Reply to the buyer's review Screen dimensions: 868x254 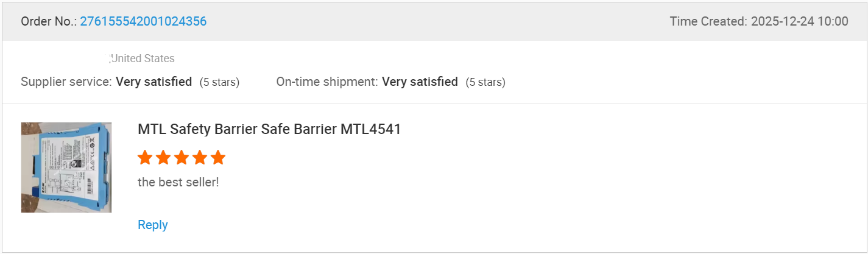pos(152,225)
